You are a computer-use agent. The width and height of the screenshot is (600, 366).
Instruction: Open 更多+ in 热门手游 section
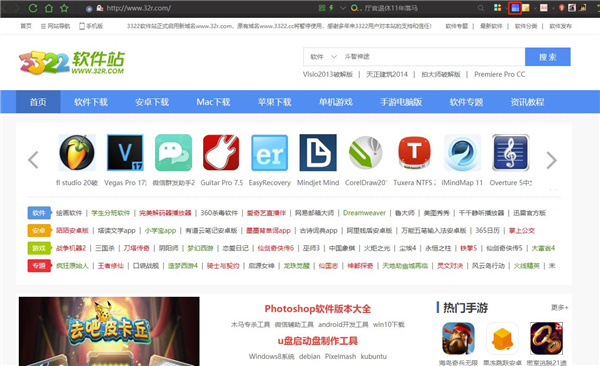pyautogui.click(x=559, y=307)
